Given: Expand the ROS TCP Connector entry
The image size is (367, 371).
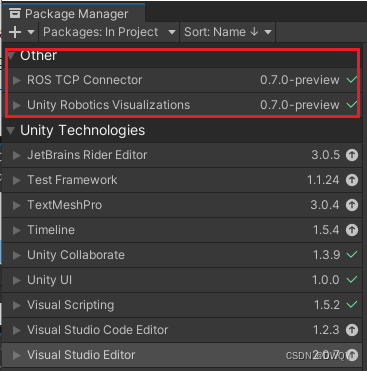Looking at the screenshot, I should click(x=16, y=80).
